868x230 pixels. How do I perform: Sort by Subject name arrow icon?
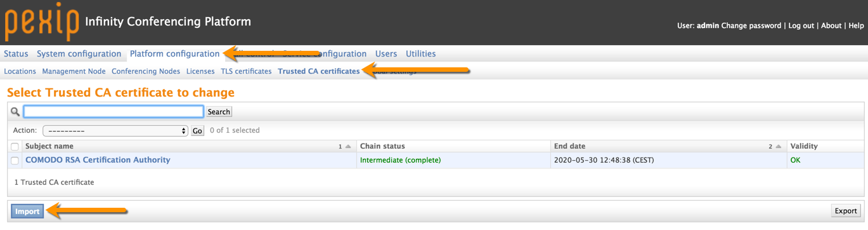point(348,147)
